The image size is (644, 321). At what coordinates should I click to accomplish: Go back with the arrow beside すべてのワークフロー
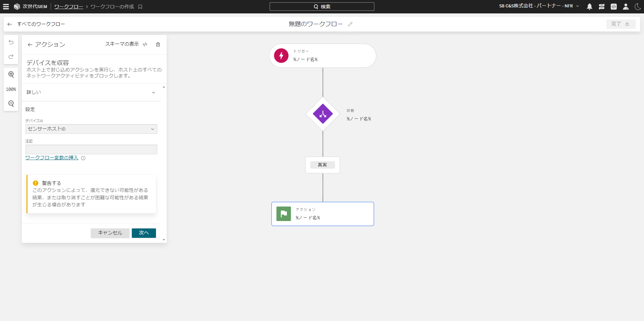10,24
